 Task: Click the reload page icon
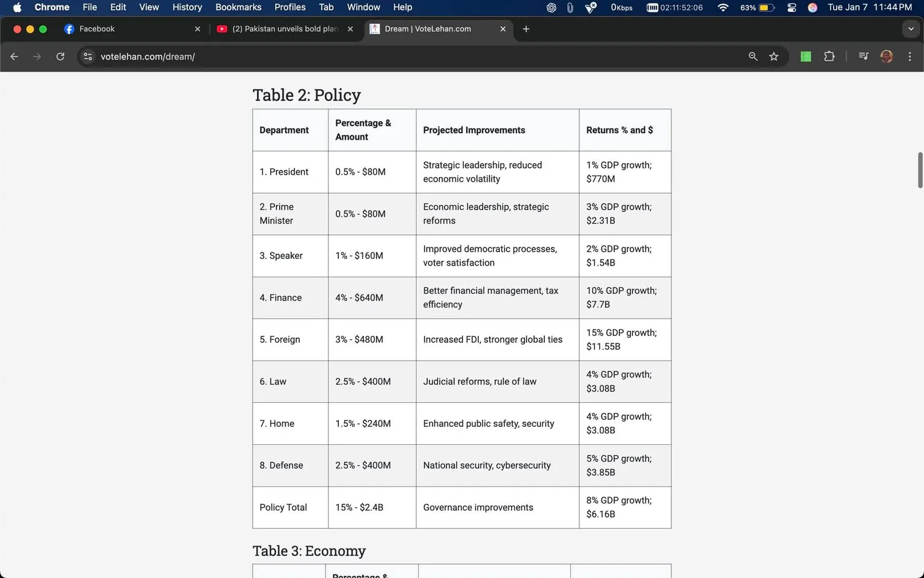click(60, 56)
